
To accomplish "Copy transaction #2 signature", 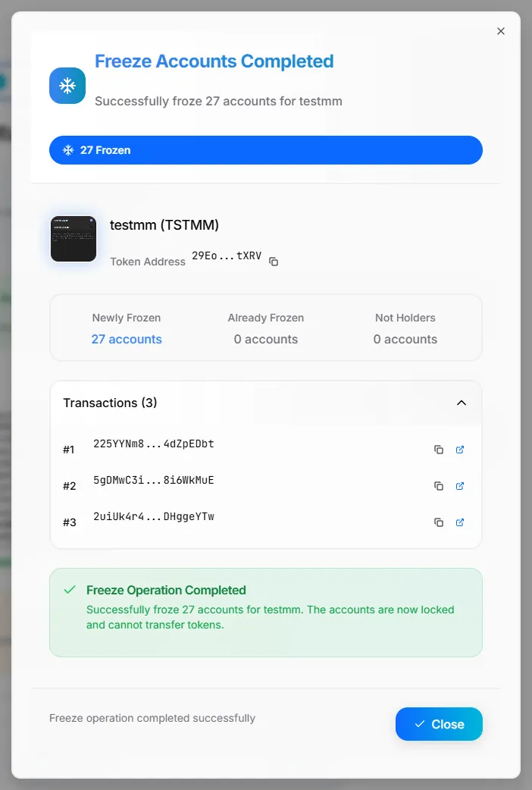I will click(x=438, y=486).
